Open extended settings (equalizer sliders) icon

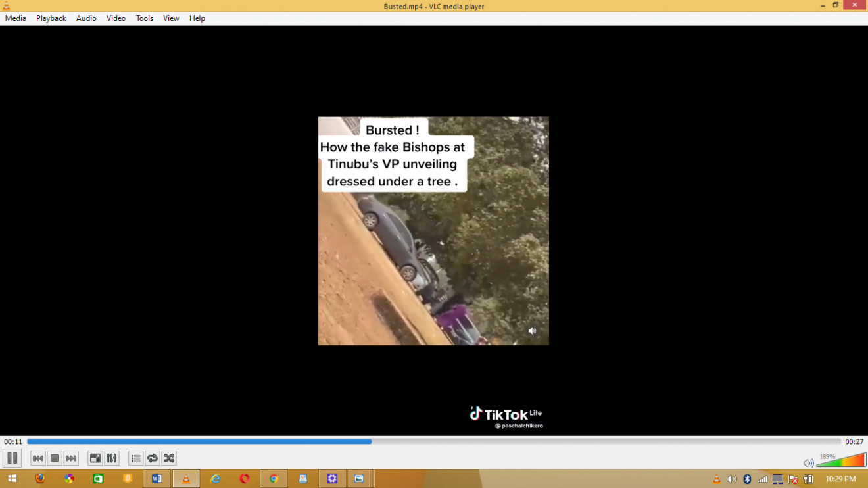click(112, 458)
